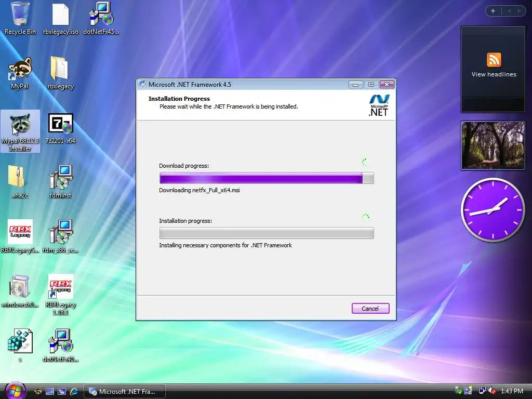Click the Installing necessary components status text
Image resolution: width=532 pixels, height=399 pixels.
225,245
